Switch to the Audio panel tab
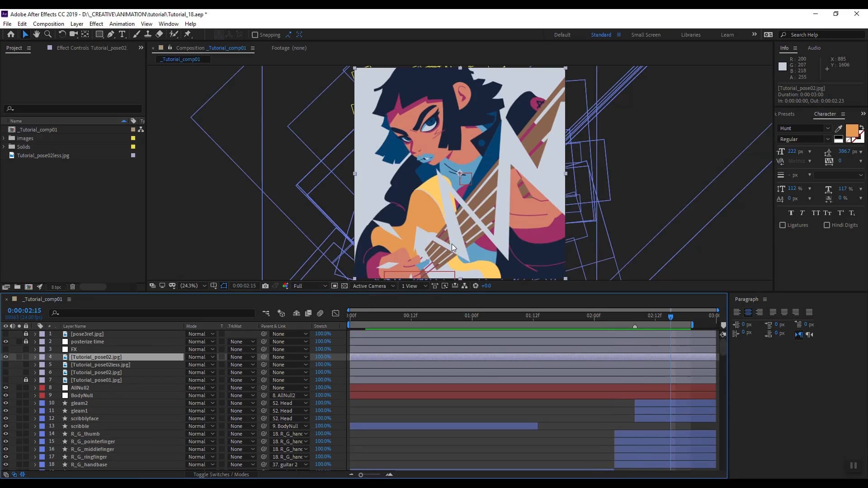 [814, 48]
